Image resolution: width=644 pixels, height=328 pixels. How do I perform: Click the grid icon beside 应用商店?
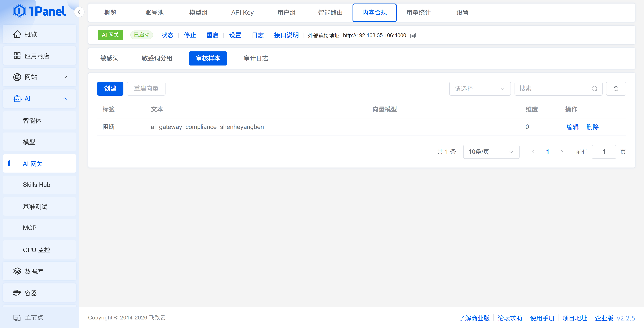pyautogui.click(x=17, y=56)
